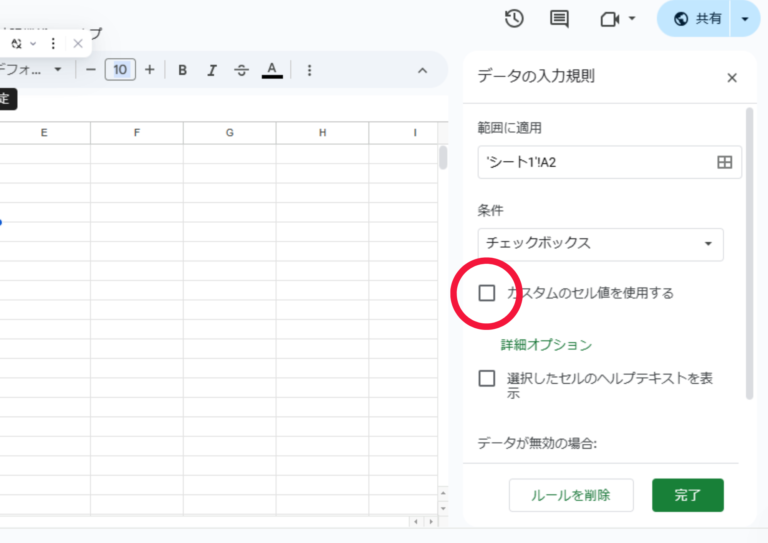
Task: Open version history clock icon
Action: pos(514,19)
